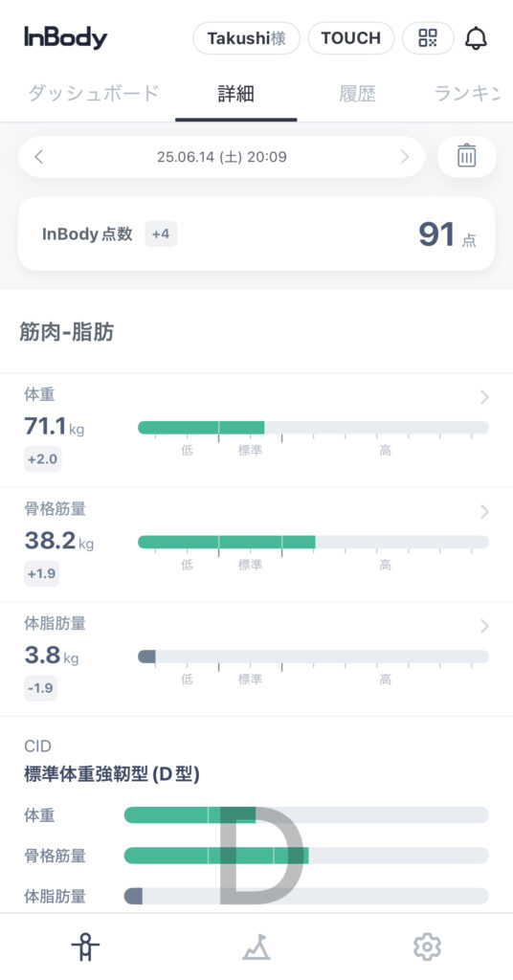Expand the 体重 details chevron
The width and height of the screenshot is (513, 980).
click(484, 397)
